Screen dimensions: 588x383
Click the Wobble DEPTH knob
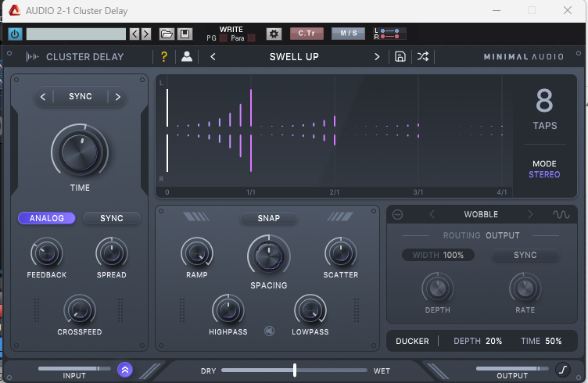point(438,288)
